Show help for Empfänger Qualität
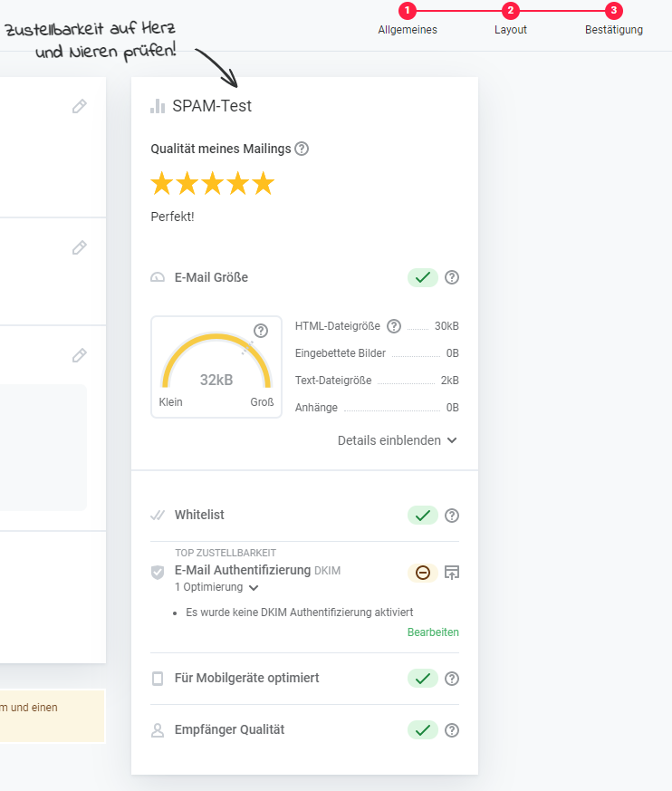The height and width of the screenshot is (791, 672). coord(452,730)
